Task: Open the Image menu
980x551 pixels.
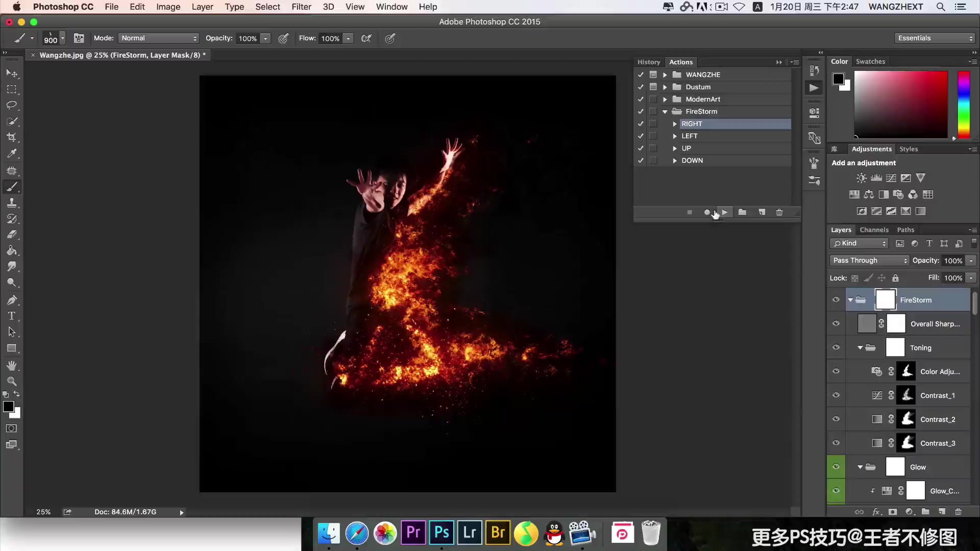Action: (168, 7)
